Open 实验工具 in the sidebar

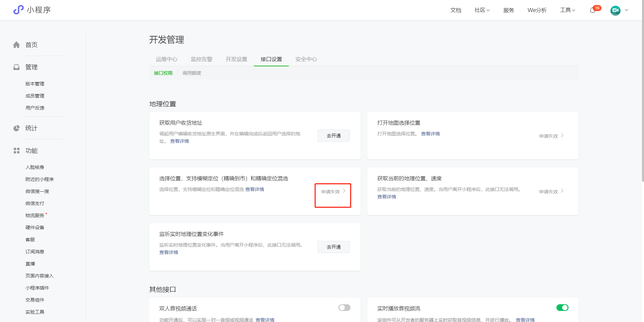point(35,312)
